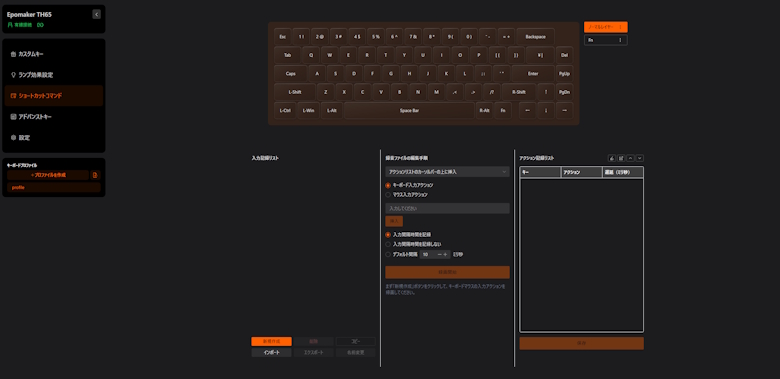Image resolution: width=780 pixels, height=379 pixels.
Task: Click 新規作成 button
Action: pos(272,342)
